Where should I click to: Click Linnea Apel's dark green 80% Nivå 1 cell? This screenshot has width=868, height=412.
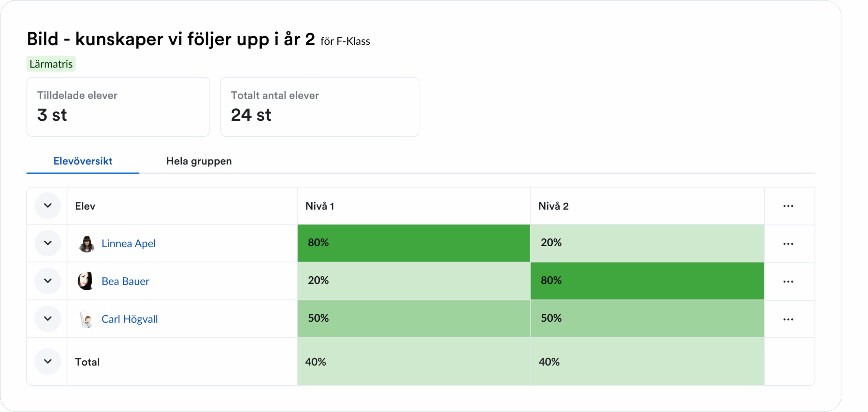coord(413,243)
